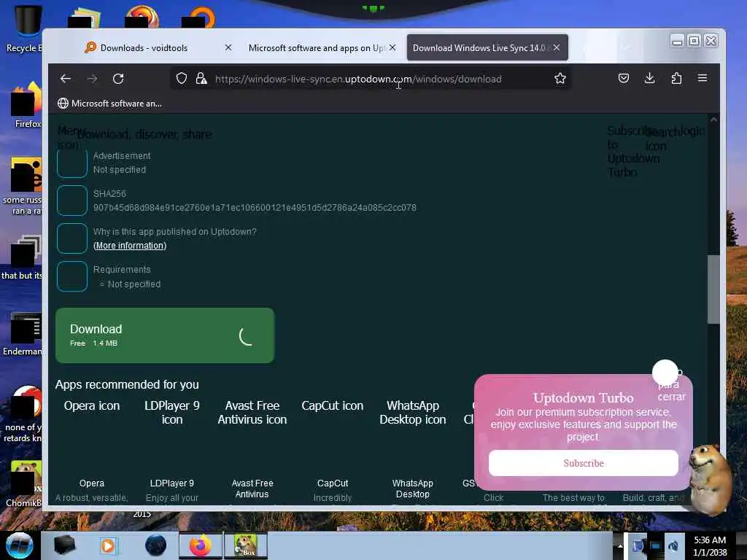Bookmark this page with the star icon
This screenshot has height=560, width=747.
560,79
